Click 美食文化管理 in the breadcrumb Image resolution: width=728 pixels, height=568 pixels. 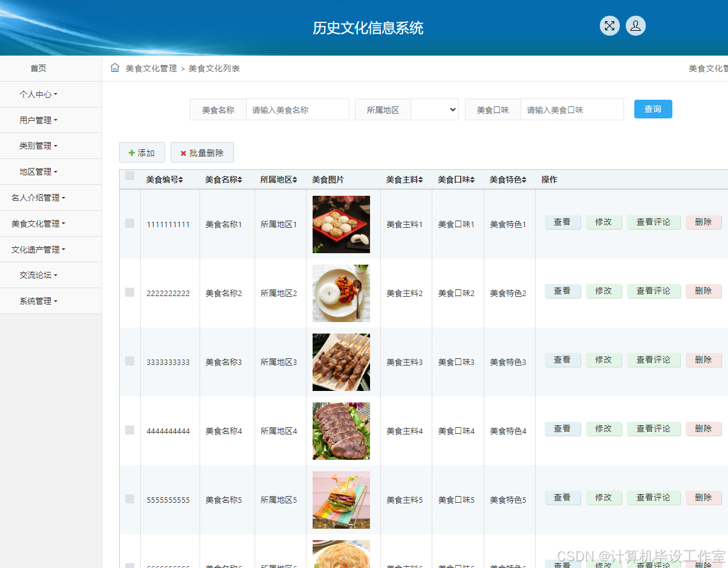pos(151,68)
